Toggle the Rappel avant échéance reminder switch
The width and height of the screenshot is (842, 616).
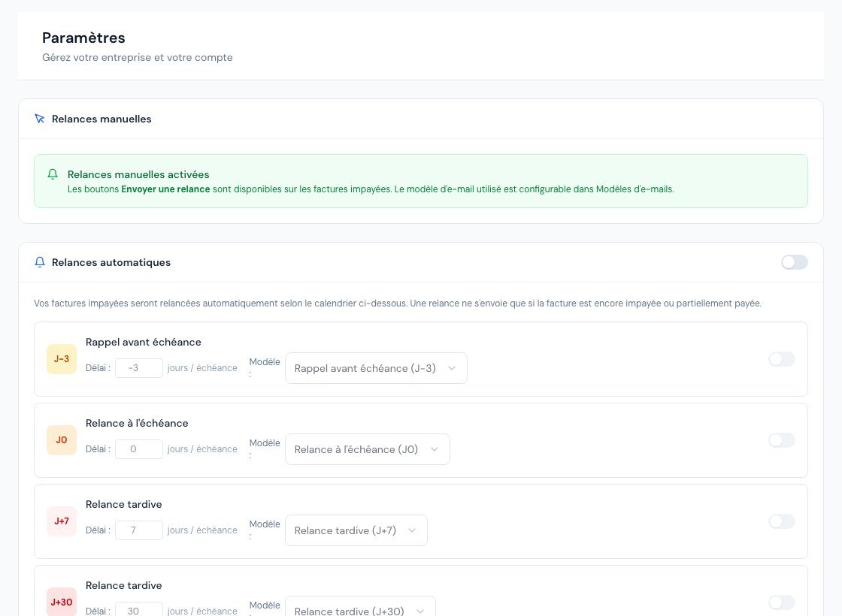(x=782, y=359)
